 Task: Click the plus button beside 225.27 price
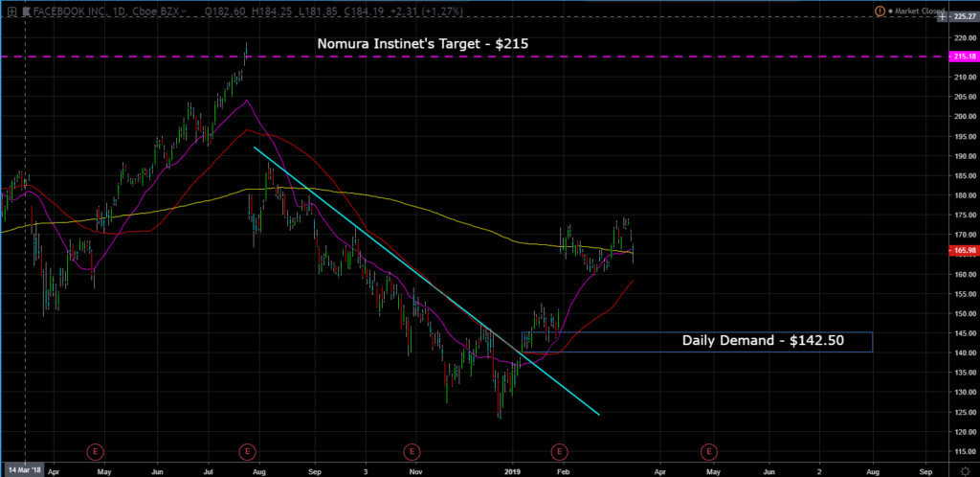point(942,17)
